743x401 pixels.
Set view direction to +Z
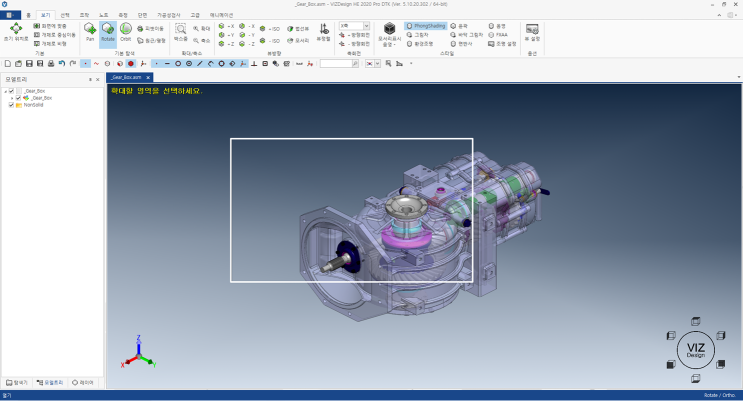point(227,44)
